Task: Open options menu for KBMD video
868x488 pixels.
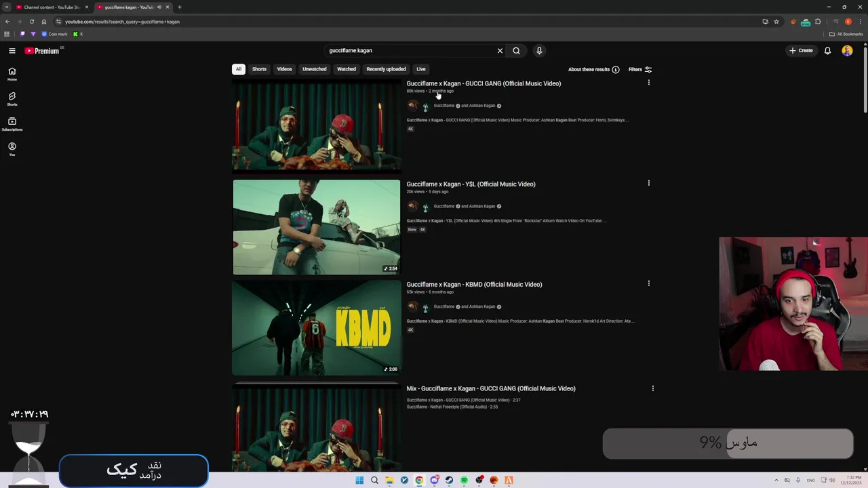Action: pyautogui.click(x=649, y=283)
